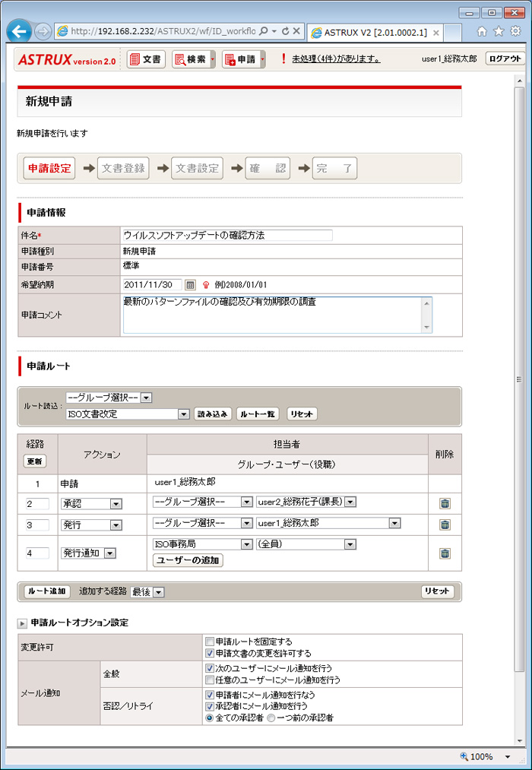Uncheck 承認者にメール通知を行う checkbox
Screen dimensions: 532x770
click(x=210, y=706)
